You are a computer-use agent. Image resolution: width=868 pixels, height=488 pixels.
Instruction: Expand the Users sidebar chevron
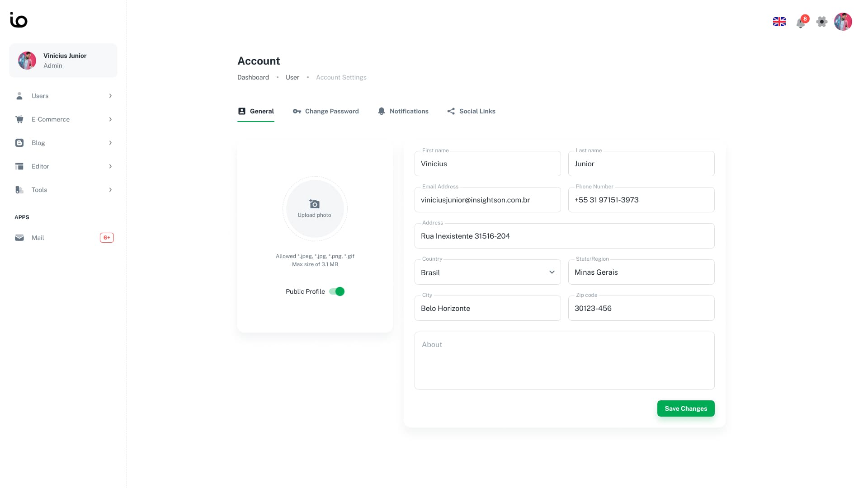click(110, 96)
